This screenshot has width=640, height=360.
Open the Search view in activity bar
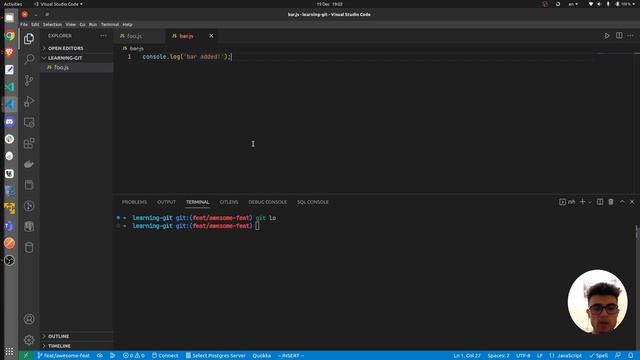pos(29,59)
